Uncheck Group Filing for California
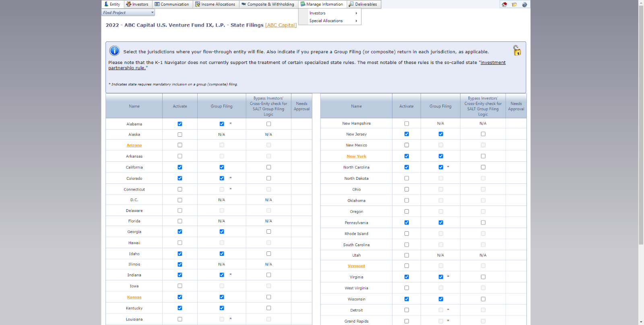644x325 pixels. click(222, 167)
